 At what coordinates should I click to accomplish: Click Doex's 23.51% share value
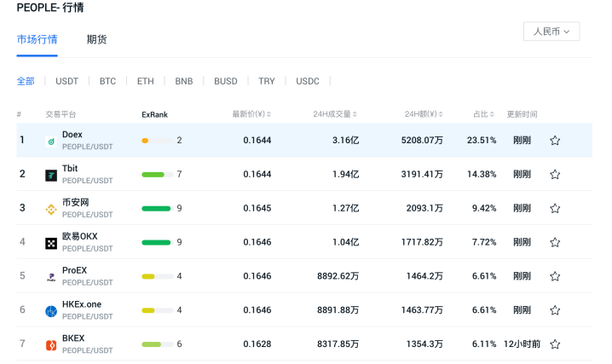click(482, 141)
